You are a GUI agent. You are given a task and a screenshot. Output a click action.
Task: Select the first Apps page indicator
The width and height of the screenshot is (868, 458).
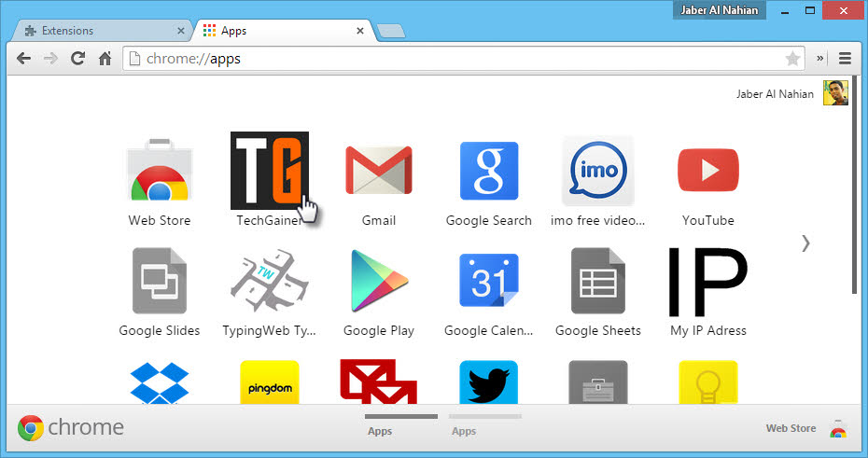click(x=400, y=424)
